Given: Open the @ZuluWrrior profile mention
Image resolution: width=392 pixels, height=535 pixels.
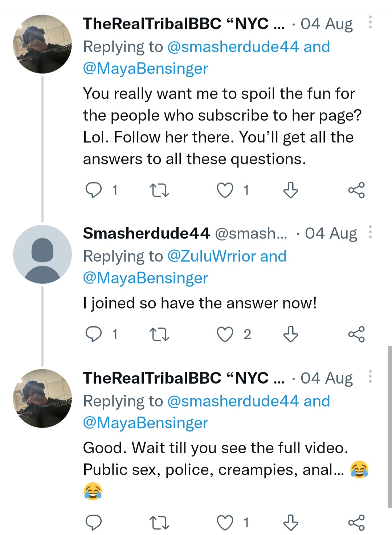Looking at the screenshot, I should pos(212,256).
